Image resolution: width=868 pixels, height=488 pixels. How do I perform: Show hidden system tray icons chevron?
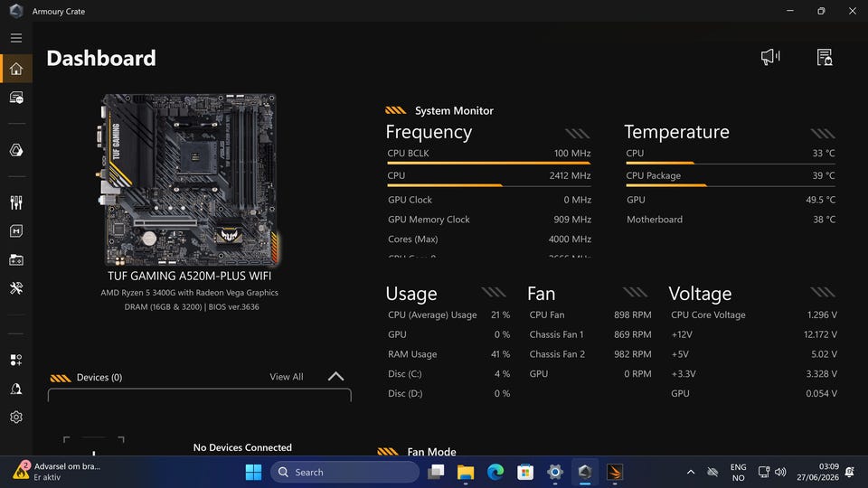pos(690,472)
